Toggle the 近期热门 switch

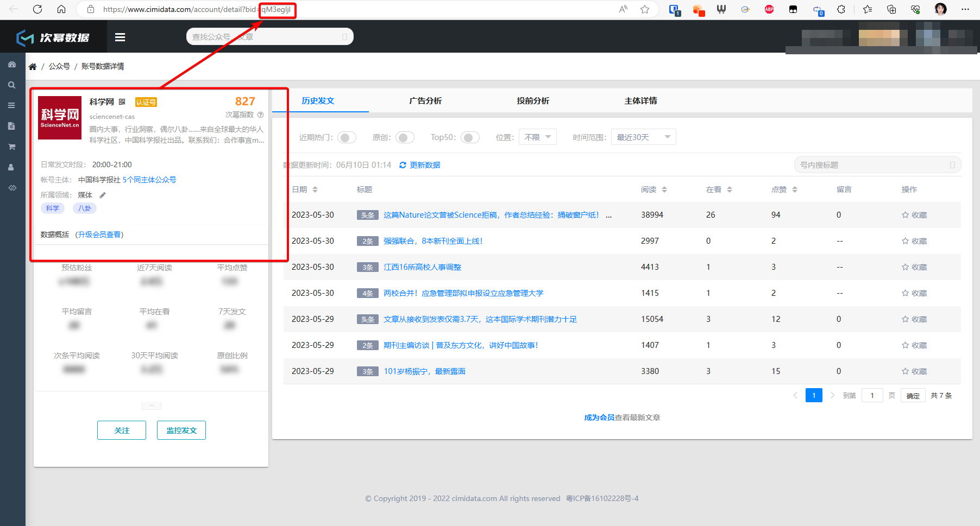(x=347, y=137)
